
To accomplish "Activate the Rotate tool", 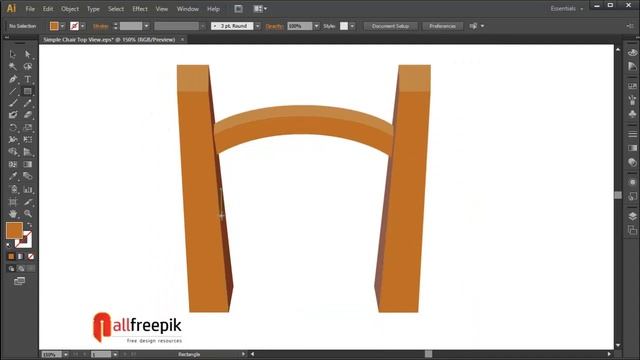I will [13, 127].
